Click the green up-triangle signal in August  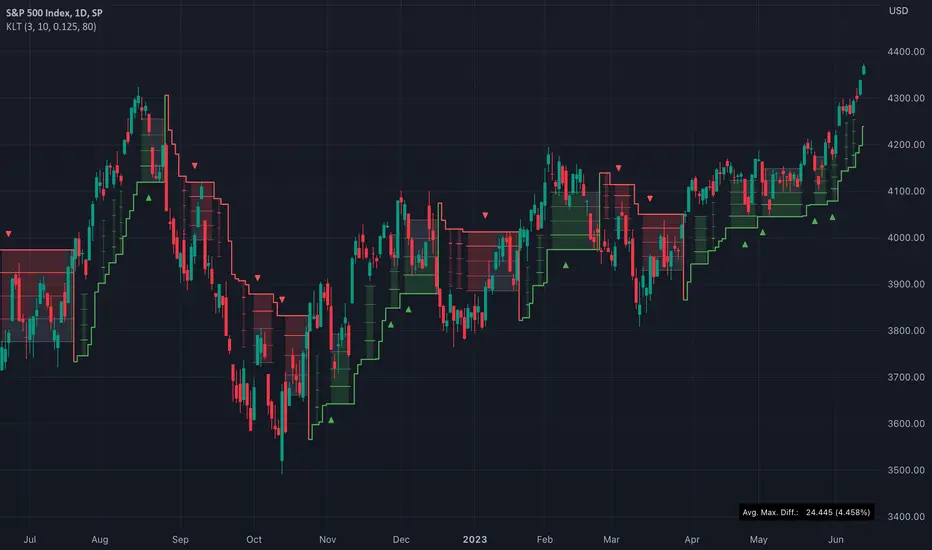click(x=149, y=198)
